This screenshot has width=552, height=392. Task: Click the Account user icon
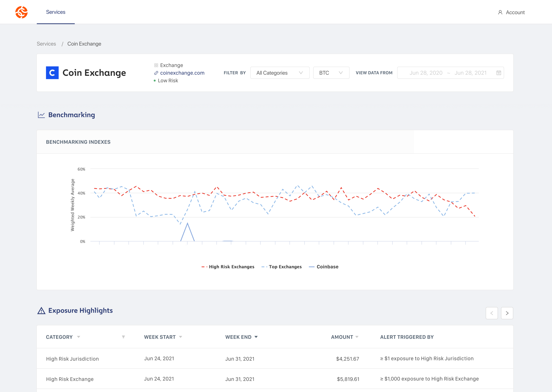click(x=500, y=12)
